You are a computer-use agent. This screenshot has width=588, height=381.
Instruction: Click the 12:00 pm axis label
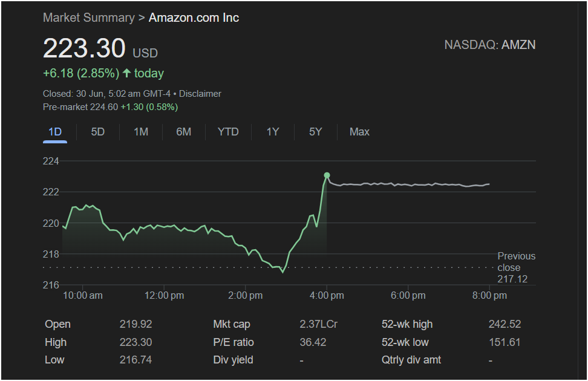tap(165, 296)
